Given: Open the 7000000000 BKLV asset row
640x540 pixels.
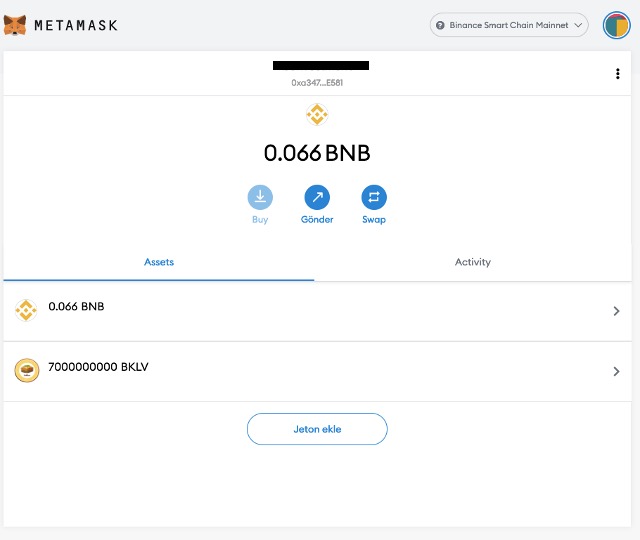Looking at the screenshot, I should [x=317, y=371].
